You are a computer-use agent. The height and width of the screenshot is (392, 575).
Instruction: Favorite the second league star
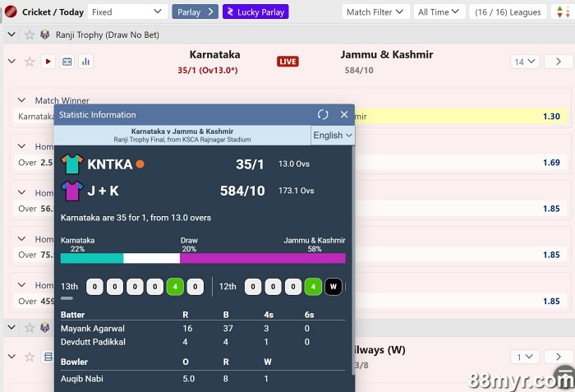click(30, 327)
